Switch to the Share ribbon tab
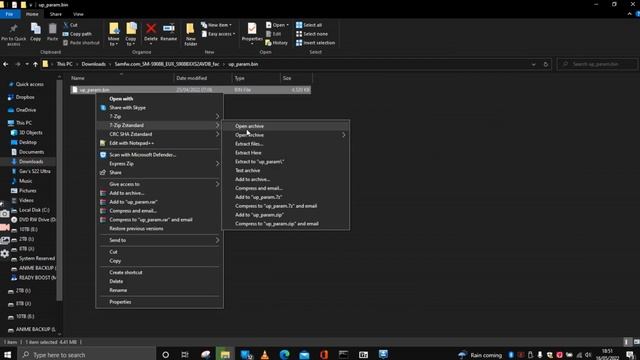This screenshot has width=640, height=360. coord(56,14)
